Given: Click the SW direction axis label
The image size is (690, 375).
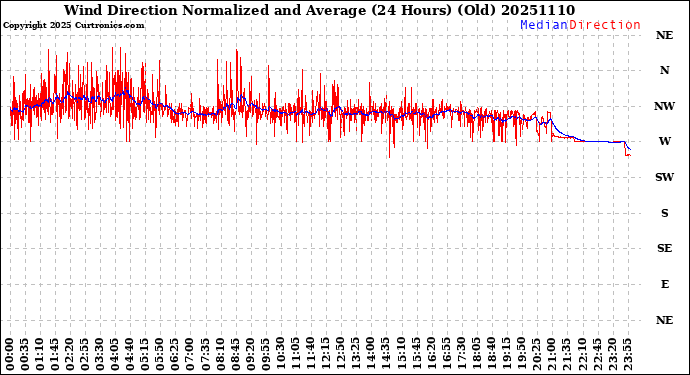Looking at the screenshot, I should tap(664, 177).
